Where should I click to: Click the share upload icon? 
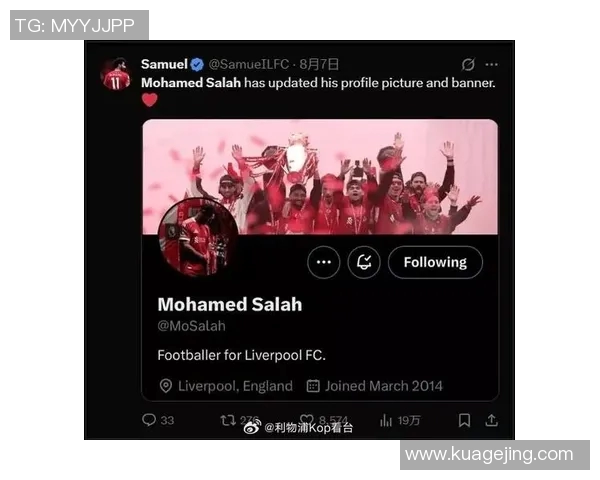pyautogui.click(x=492, y=420)
